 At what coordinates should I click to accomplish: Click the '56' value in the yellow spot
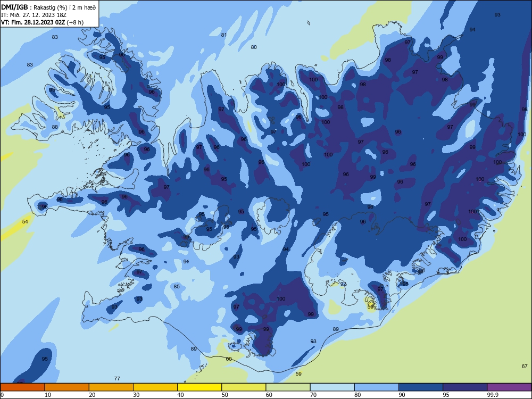tap(370, 306)
